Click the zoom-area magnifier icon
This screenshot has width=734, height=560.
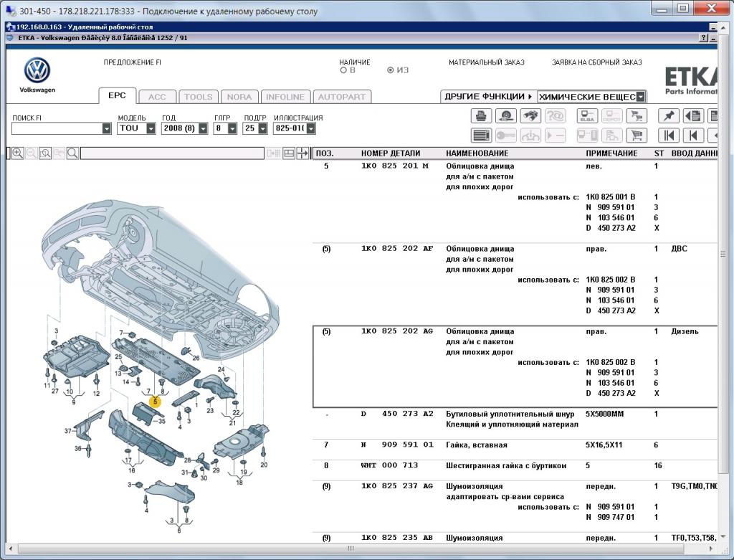tap(45, 153)
